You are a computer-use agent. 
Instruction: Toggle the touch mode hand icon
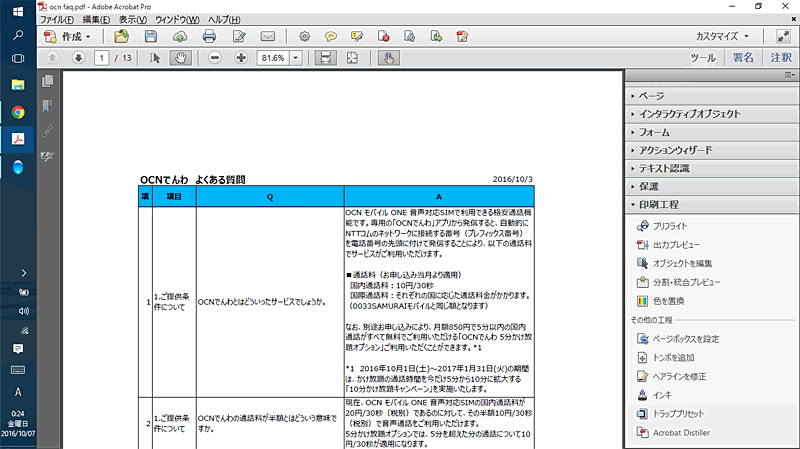[389, 58]
